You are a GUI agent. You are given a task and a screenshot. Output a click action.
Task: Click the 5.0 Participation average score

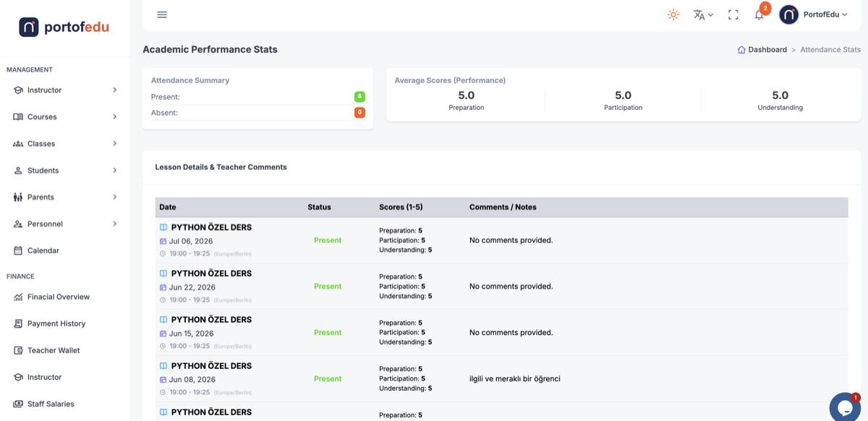623,95
